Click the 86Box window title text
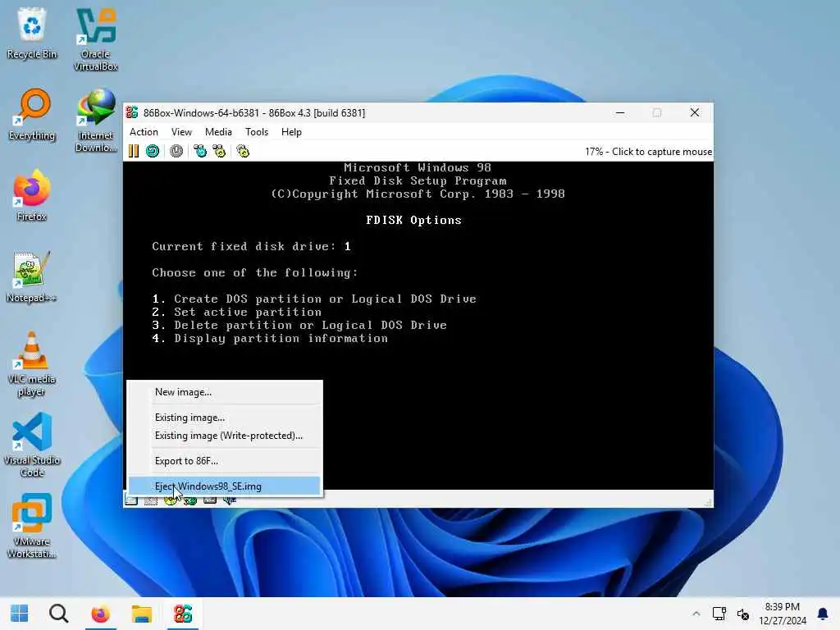 click(x=254, y=113)
